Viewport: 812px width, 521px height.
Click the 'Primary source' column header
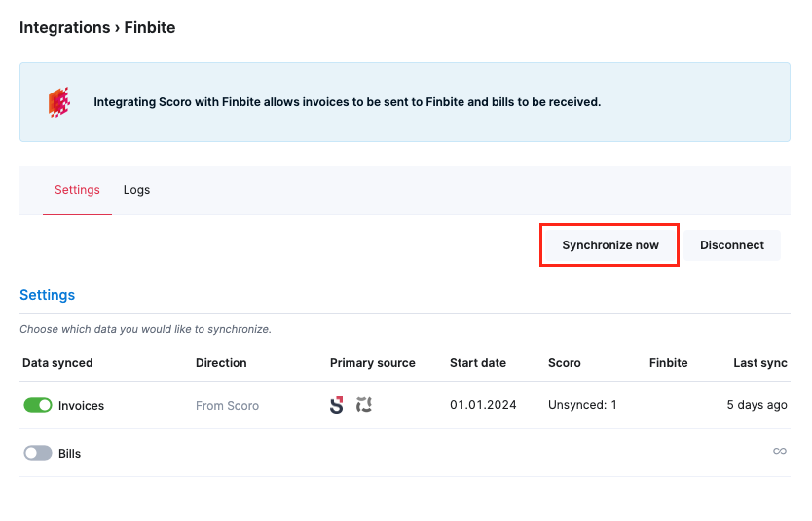point(372,363)
